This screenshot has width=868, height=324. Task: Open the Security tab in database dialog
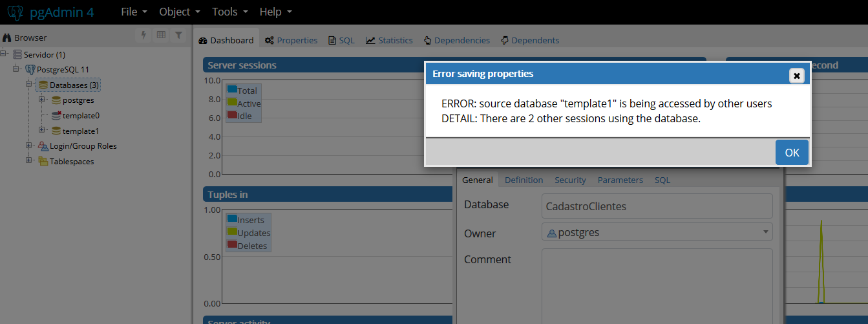(570, 180)
